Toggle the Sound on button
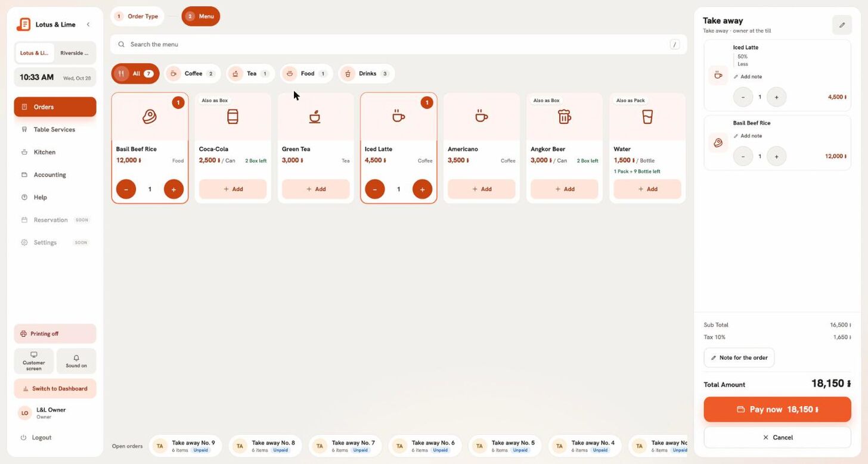This screenshot has height=464, width=868. click(x=76, y=361)
